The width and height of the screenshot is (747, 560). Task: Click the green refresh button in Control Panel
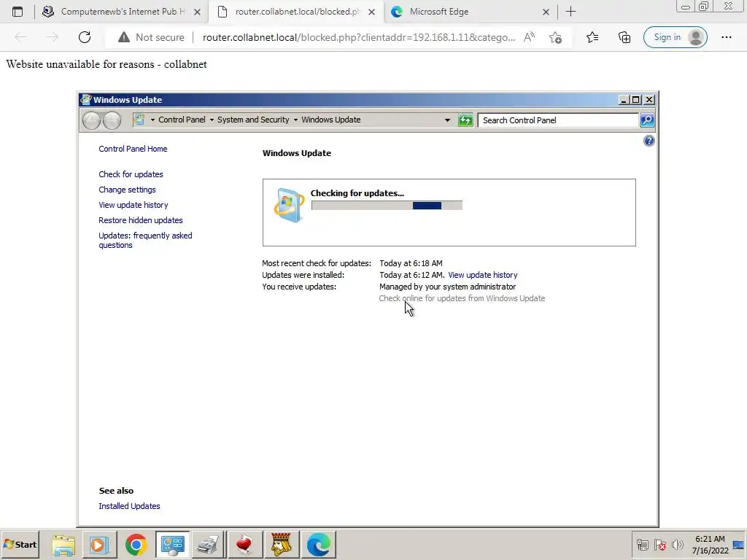465,120
